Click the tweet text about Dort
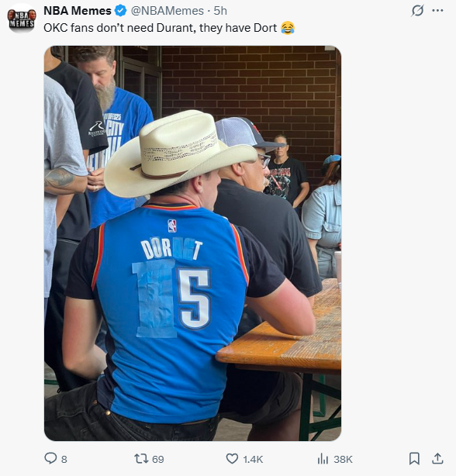 coord(161,28)
